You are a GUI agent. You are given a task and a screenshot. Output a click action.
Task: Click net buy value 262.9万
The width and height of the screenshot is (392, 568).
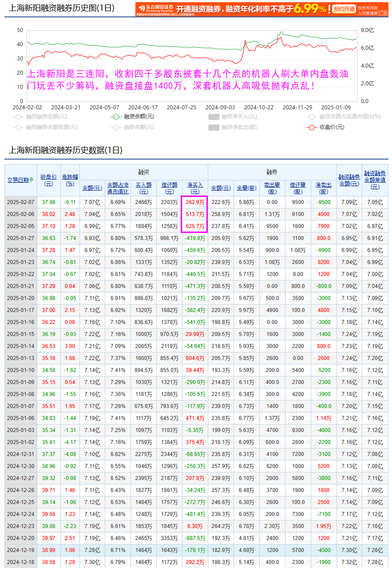[195, 202]
